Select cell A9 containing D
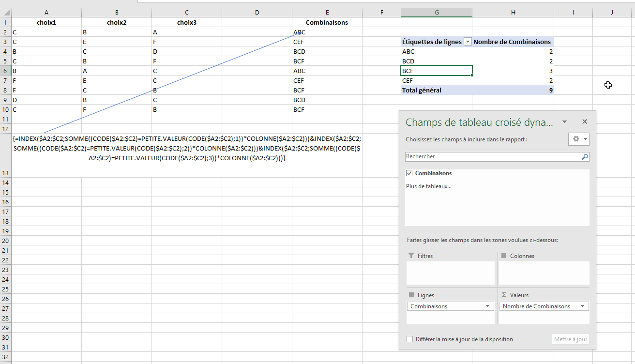635x364 pixels. coord(46,100)
